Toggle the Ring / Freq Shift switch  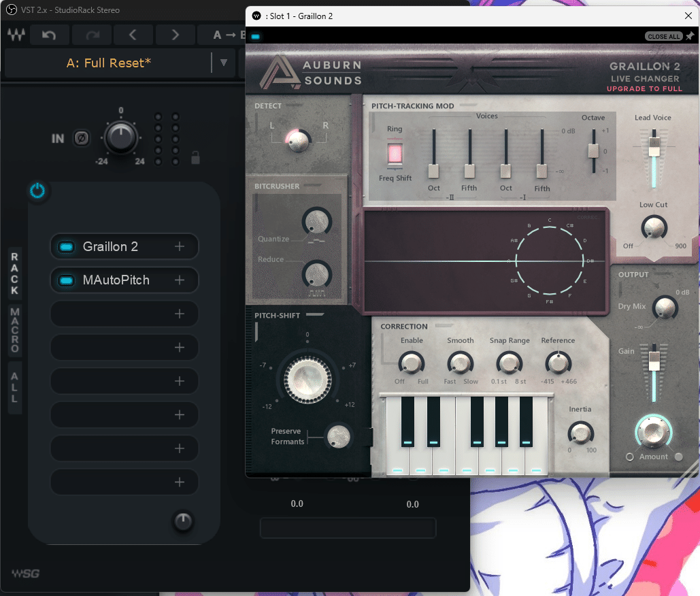click(395, 154)
